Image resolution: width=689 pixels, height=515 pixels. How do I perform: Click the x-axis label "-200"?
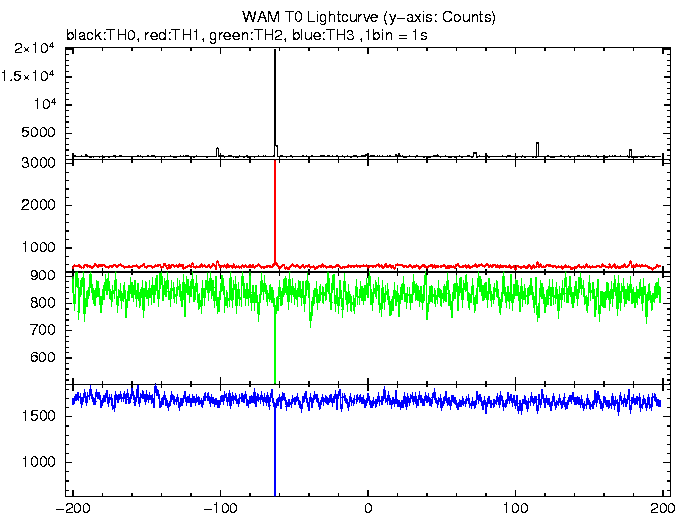click(73, 508)
